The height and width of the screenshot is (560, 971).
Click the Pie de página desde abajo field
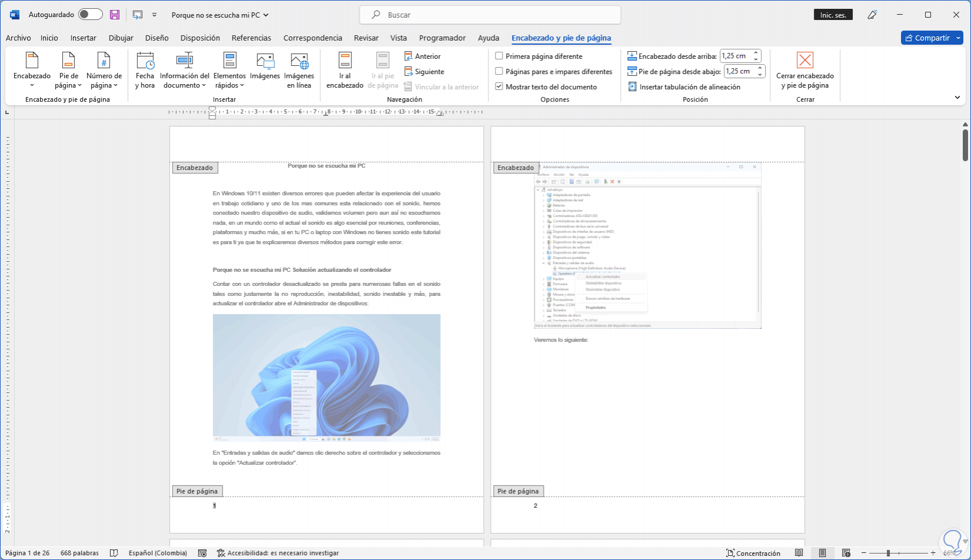point(739,71)
